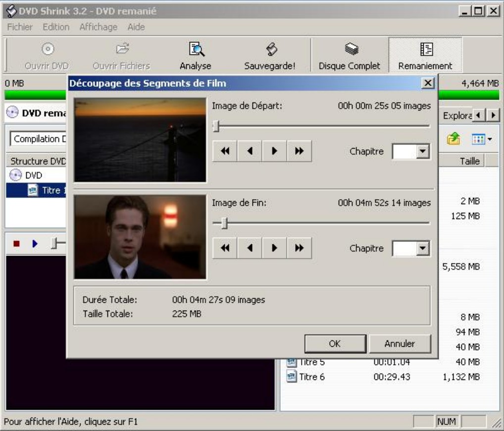Confirm with the OK button
This screenshot has width=504, height=431.
point(335,343)
